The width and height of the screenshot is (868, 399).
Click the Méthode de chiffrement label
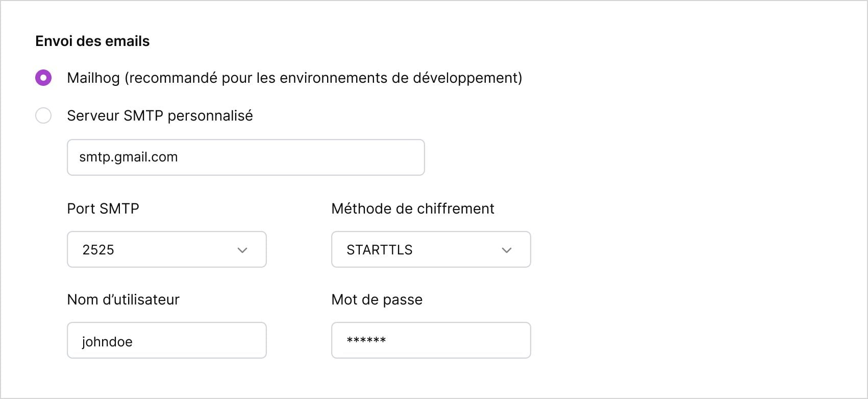pos(413,208)
